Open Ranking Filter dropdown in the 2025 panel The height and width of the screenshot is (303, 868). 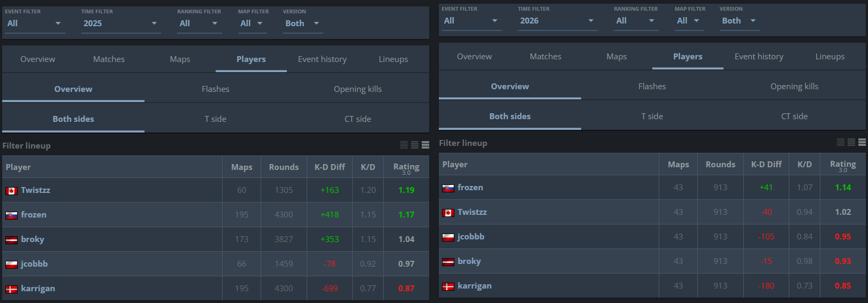[200, 24]
